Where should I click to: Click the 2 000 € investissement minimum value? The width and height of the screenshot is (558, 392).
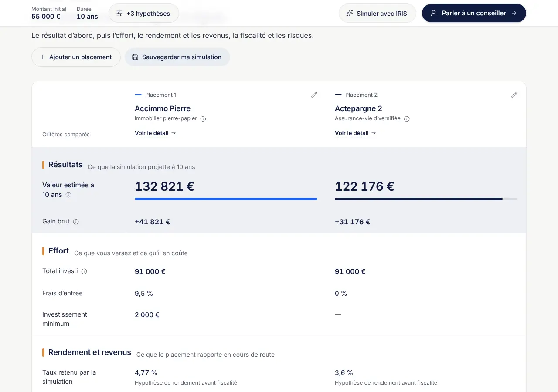point(147,314)
